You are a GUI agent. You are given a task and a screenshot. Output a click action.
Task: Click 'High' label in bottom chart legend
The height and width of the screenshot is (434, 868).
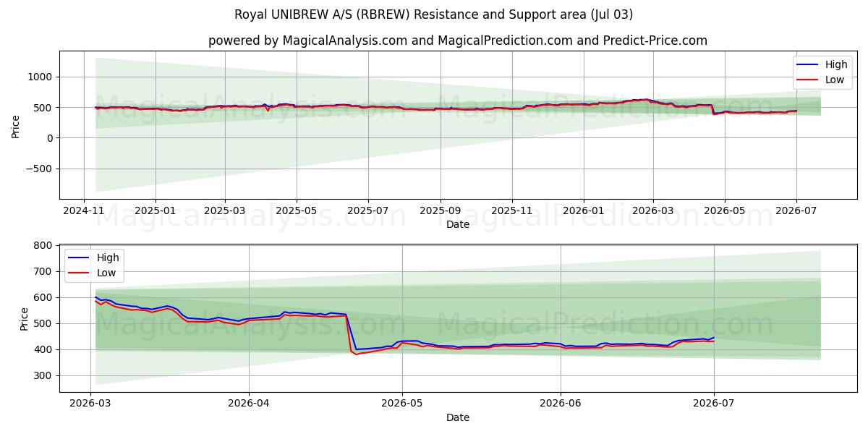109,258
